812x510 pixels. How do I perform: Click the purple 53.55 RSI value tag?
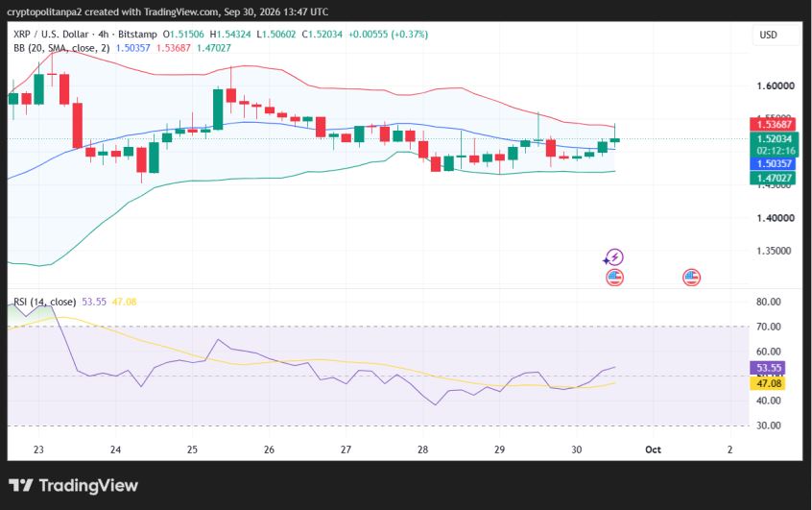(x=768, y=368)
